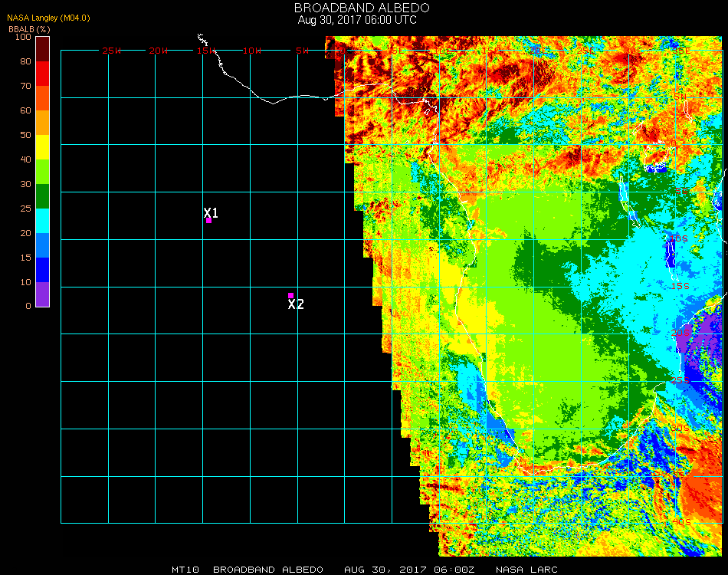Click the BBALB (%) legend heading
The image size is (728, 575).
pos(25,28)
